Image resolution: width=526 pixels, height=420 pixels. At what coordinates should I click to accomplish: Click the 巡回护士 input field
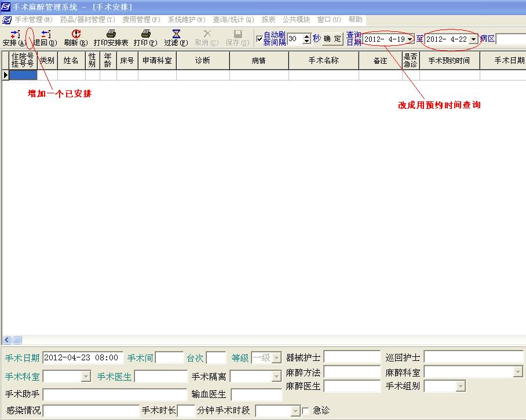473,357
